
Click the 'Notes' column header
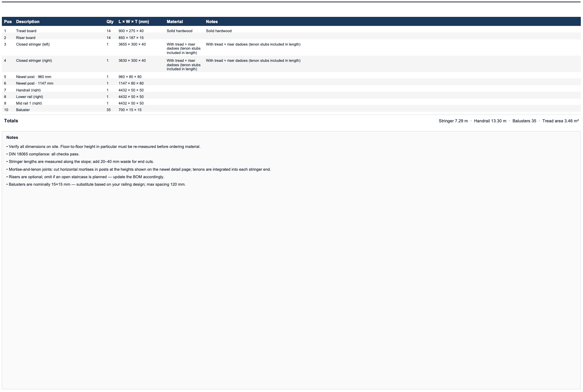pos(212,22)
